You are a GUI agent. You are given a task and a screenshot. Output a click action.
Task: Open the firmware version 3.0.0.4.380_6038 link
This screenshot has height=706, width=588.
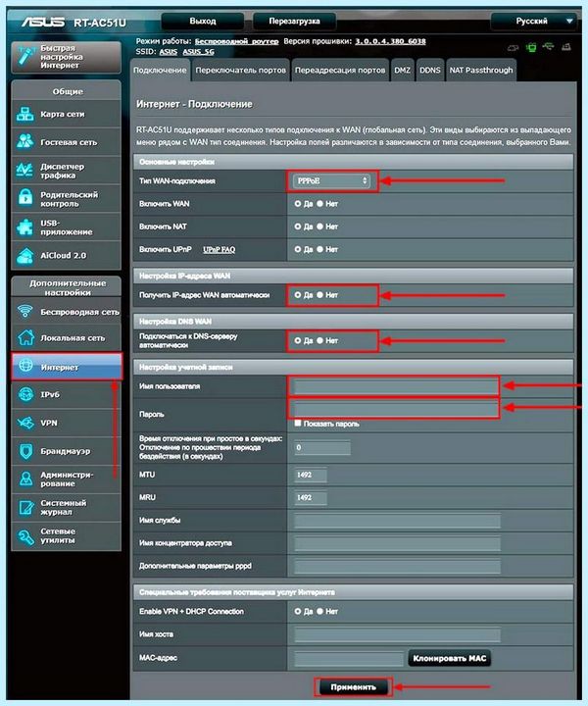tap(390, 41)
